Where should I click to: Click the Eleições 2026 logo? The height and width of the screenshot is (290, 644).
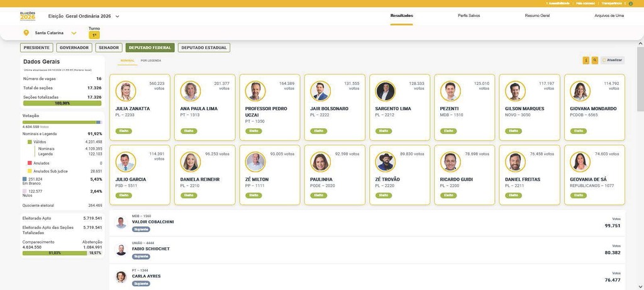(28, 16)
